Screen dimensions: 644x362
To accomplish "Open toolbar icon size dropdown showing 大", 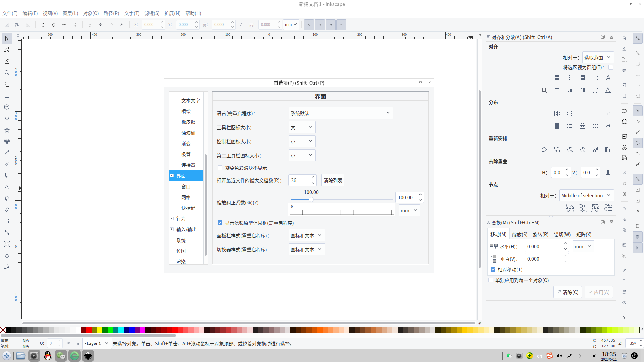I will click(302, 127).
